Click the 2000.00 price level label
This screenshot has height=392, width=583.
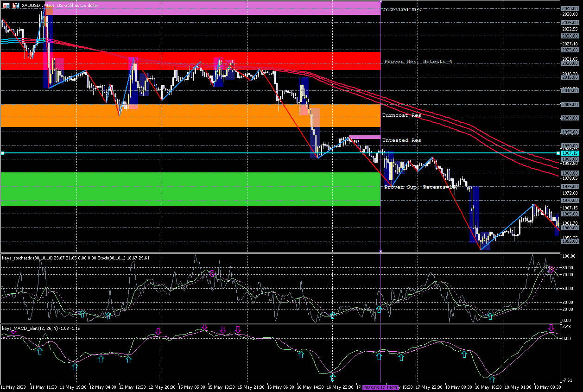(569, 118)
